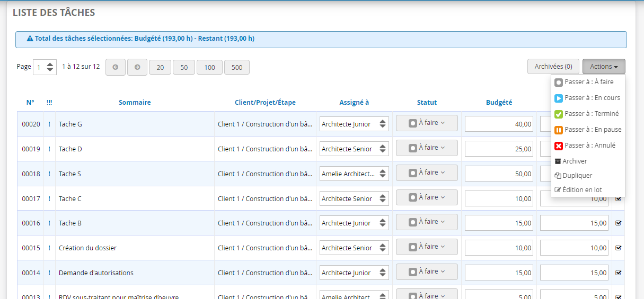Show 500 tasks per page
Viewport: 644px width, 299px height.
[237, 67]
